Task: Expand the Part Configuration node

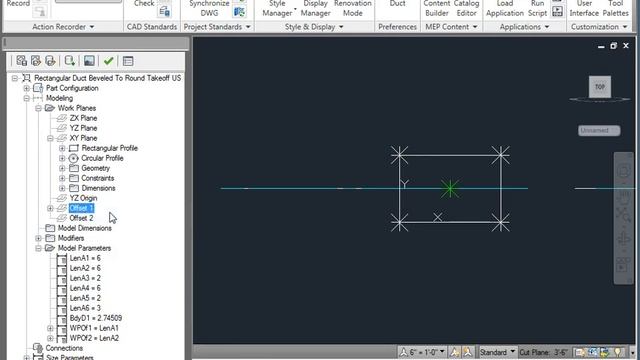Action: [x=27, y=88]
